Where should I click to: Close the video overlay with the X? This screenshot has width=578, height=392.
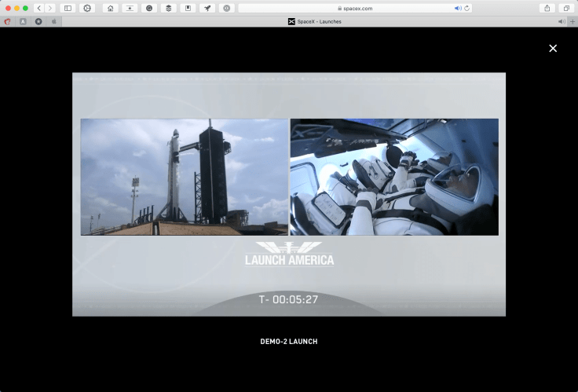click(553, 48)
